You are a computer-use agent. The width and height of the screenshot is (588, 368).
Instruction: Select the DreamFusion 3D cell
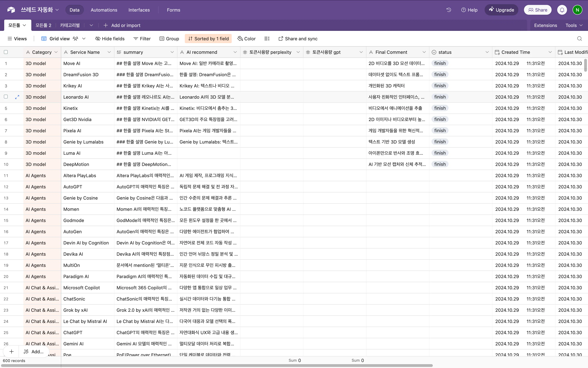[x=87, y=74]
